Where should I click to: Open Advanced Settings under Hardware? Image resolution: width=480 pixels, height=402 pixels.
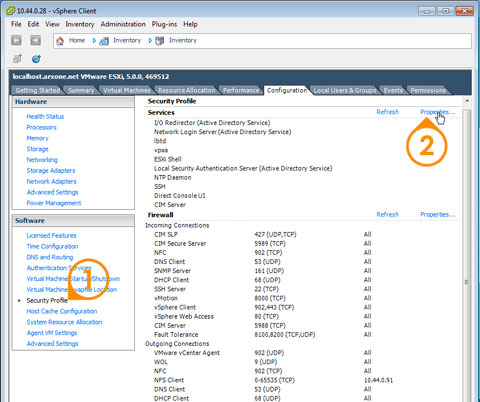52,192
